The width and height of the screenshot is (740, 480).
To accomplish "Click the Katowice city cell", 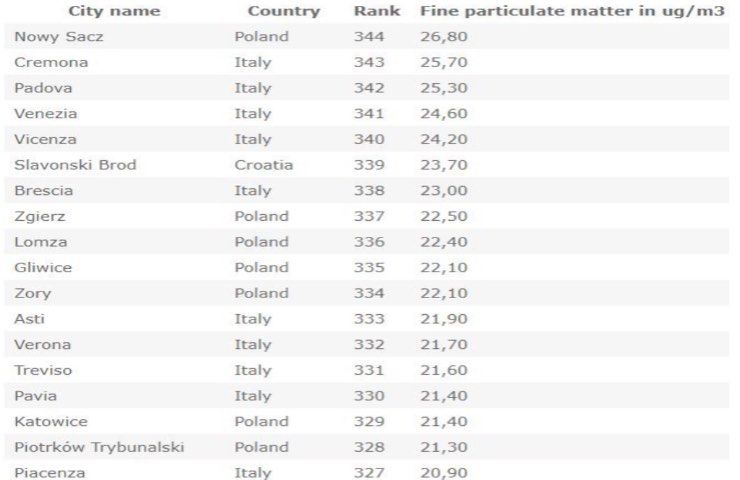I will (x=50, y=422).
